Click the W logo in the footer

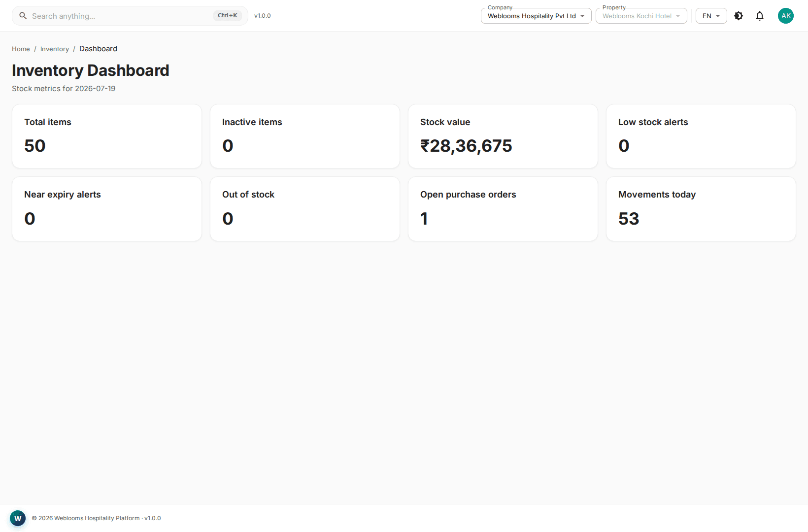point(18,518)
